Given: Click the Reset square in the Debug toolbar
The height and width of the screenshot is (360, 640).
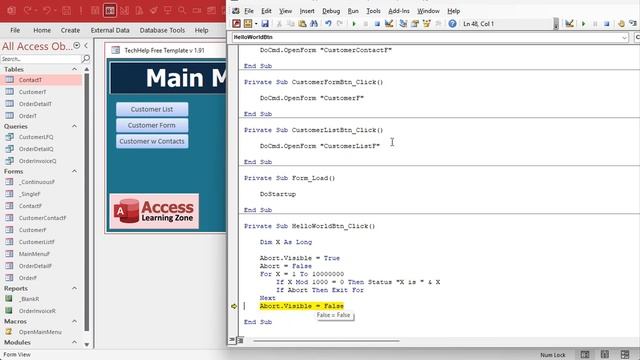Looking at the screenshot, I should click(607, 24).
